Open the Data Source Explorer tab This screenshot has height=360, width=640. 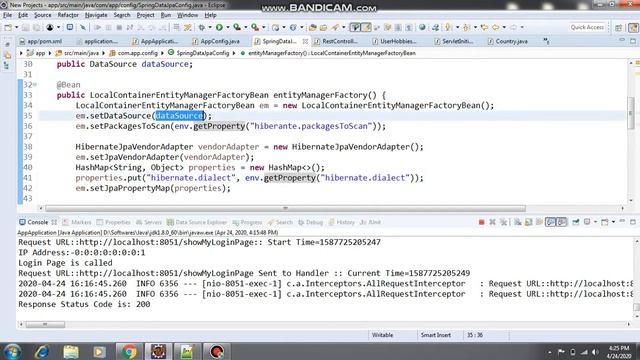[197, 222]
